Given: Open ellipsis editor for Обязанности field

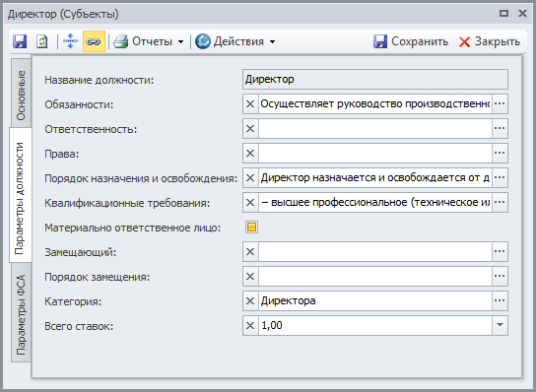Looking at the screenshot, I should (x=500, y=103).
